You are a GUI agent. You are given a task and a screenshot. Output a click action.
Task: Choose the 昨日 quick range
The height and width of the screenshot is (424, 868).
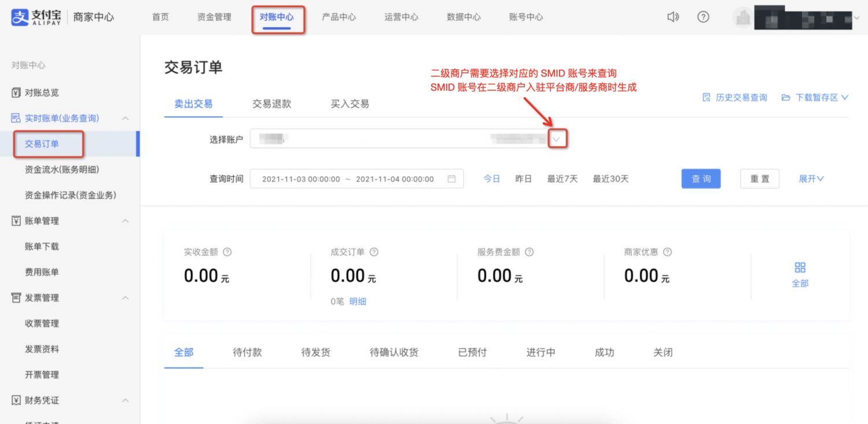click(523, 179)
